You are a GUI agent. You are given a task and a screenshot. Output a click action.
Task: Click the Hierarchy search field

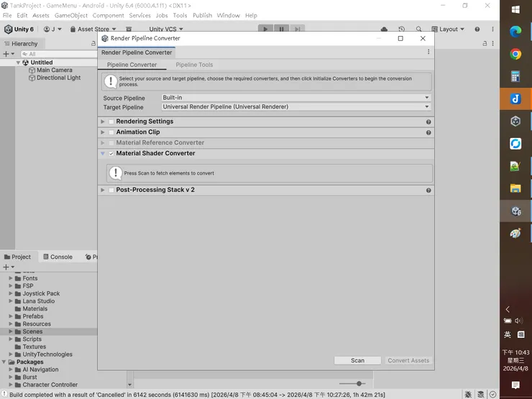59,54
